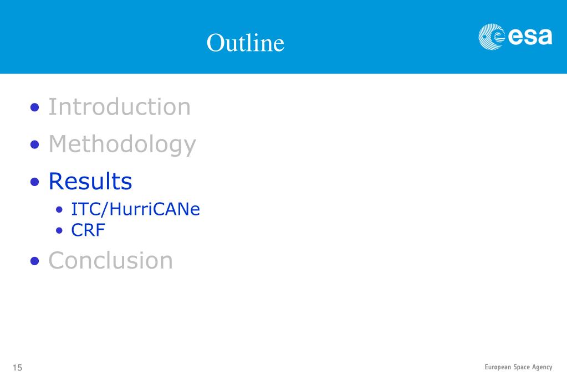The image size is (567, 392).
Task: Click the bullet dot beside Methodology
Action: pos(35,145)
